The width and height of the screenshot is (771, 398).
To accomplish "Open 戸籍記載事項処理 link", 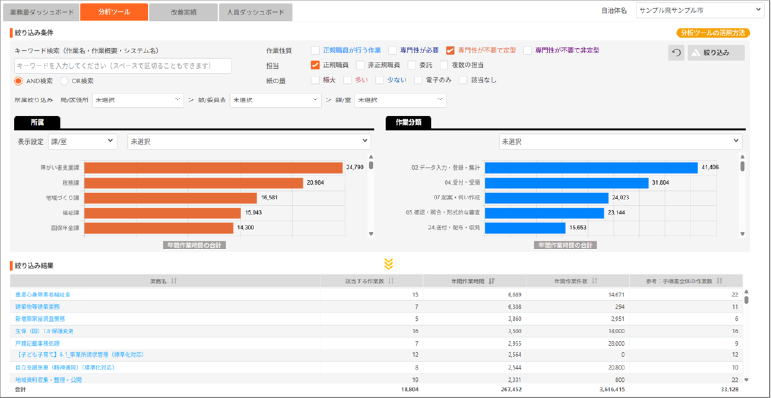I will [38, 343].
